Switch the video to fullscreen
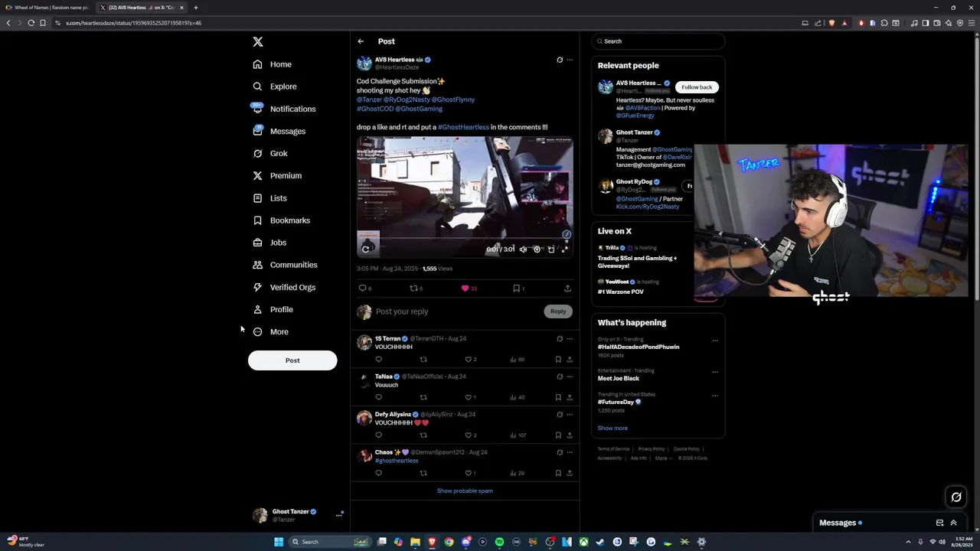The height and width of the screenshot is (551, 980). (565, 249)
